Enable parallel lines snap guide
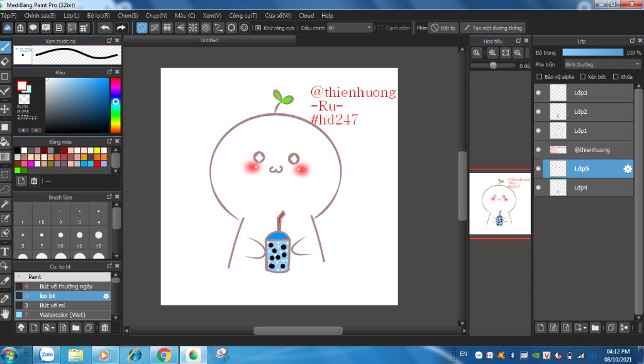Image resolution: width=644 pixels, height=364 pixels. (x=155, y=28)
